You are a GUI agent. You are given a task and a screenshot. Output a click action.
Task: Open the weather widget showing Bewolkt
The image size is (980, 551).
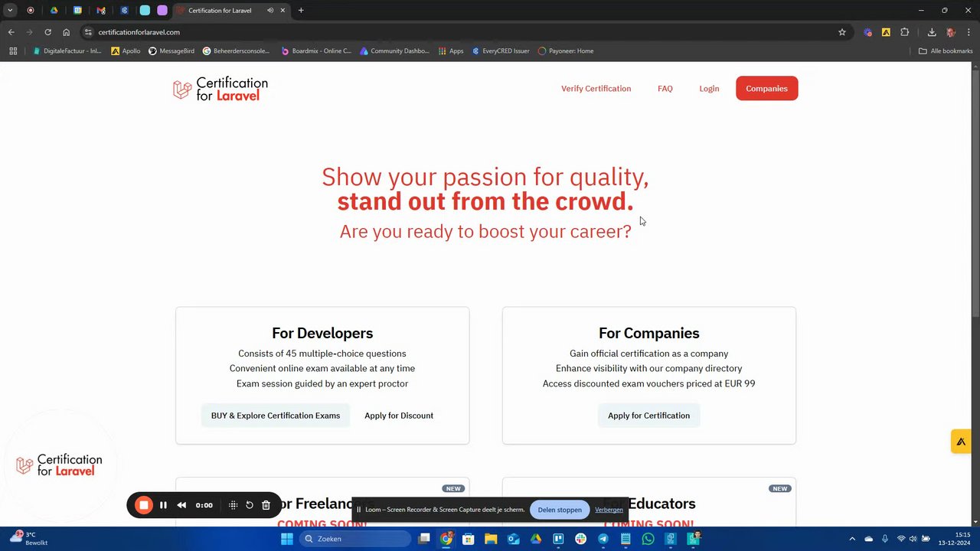pyautogui.click(x=29, y=539)
